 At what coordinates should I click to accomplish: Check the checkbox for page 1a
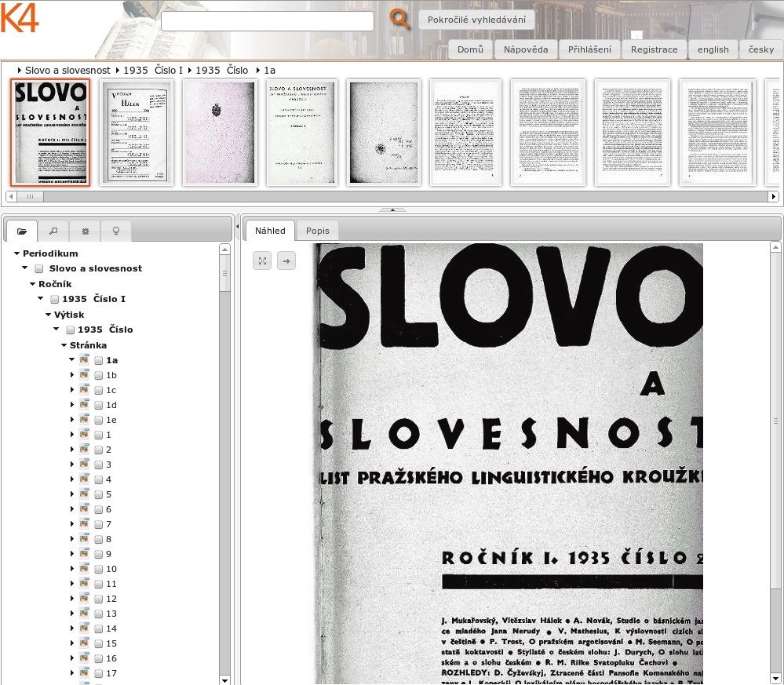tap(99, 360)
